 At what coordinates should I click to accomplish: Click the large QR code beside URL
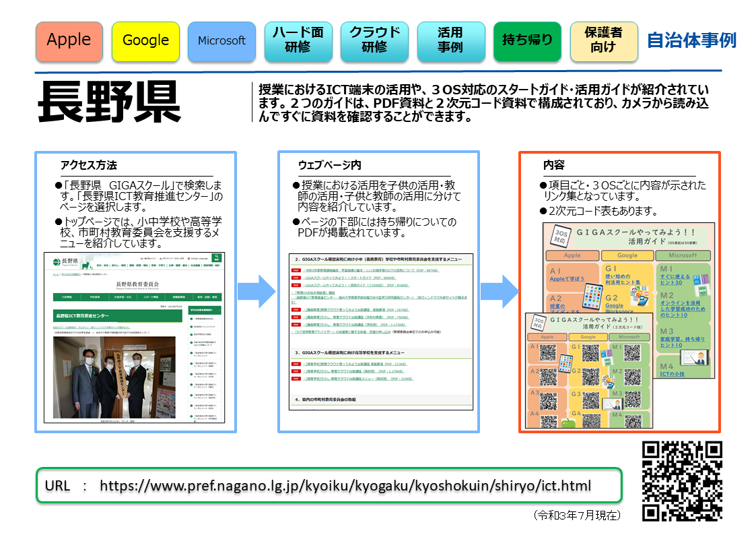pyautogui.click(x=682, y=481)
